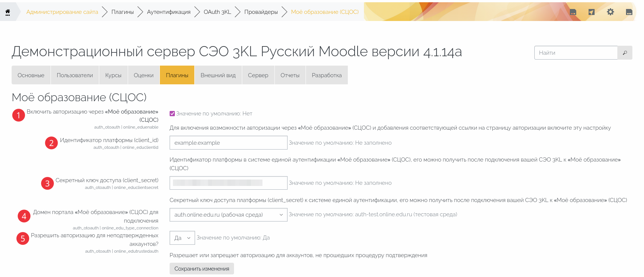Click the text auth_otoauth | online_eduenable
The height and width of the screenshot is (277, 644).
click(126, 127)
